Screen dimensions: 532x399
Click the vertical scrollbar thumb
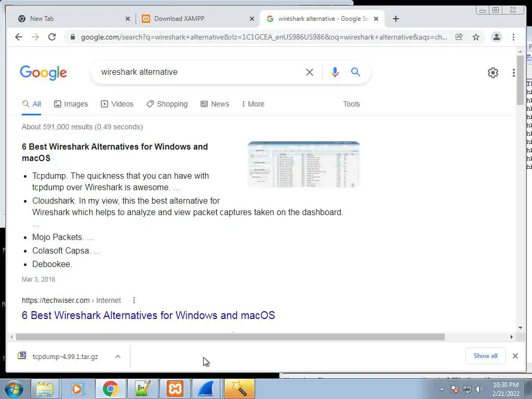(520, 79)
